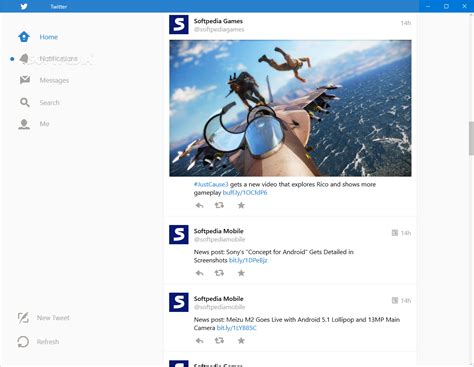This screenshot has width=474, height=367.
Task: Click the timeline vertical scrollbar thumb
Action: click(x=471, y=138)
